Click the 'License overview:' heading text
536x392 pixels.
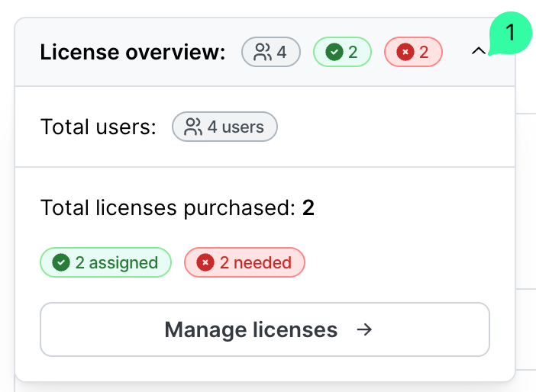pyautogui.click(x=133, y=52)
